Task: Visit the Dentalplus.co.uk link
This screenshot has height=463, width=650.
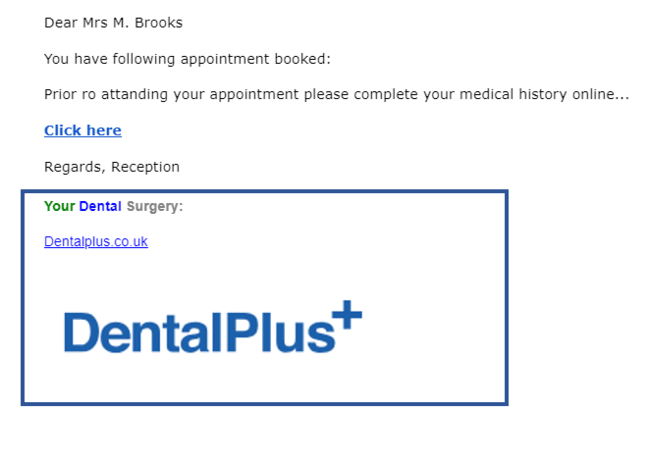Action: pos(96,241)
